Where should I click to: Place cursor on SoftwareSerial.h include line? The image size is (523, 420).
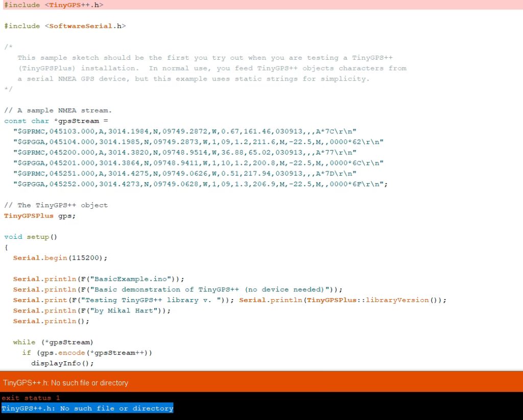coord(65,26)
